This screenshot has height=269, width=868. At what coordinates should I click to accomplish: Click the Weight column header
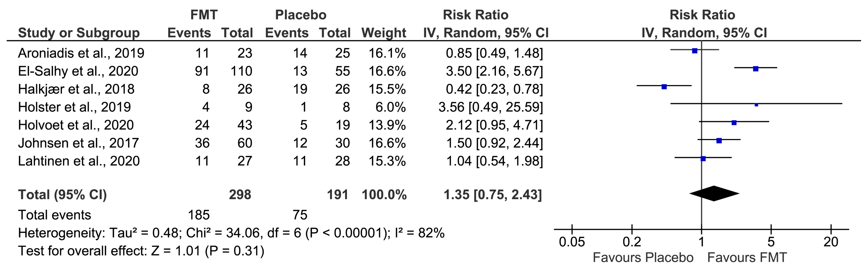coord(383,33)
